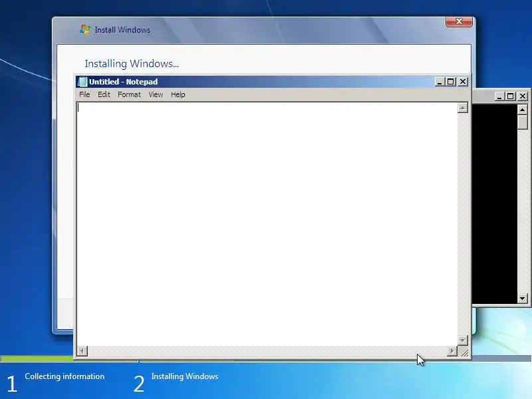Image resolution: width=532 pixels, height=399 pixels.
Task: Click 'Installing Windows' step 2 label
Action: [185, 376]
